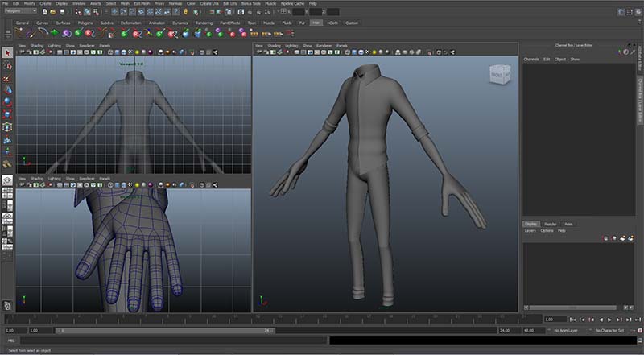Open Shading menu in the perspective viewport
This screenshot has height=355, width=644.
click(274, 46)
